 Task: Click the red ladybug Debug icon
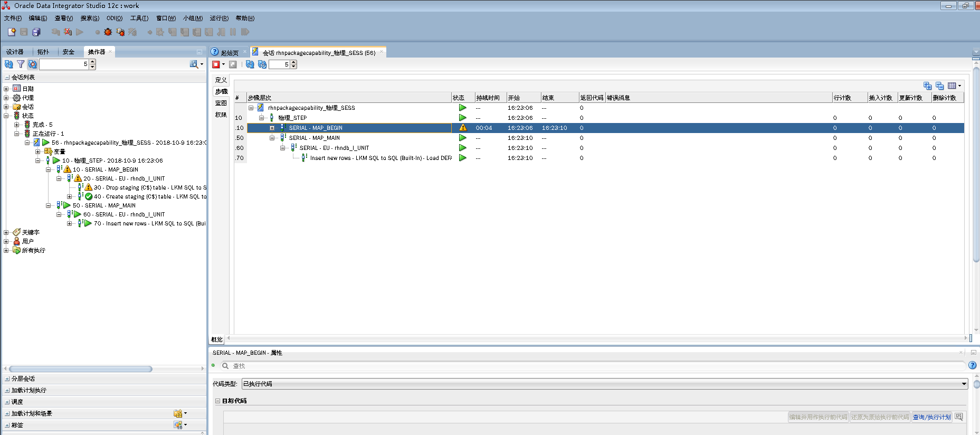tap(108, 32)
